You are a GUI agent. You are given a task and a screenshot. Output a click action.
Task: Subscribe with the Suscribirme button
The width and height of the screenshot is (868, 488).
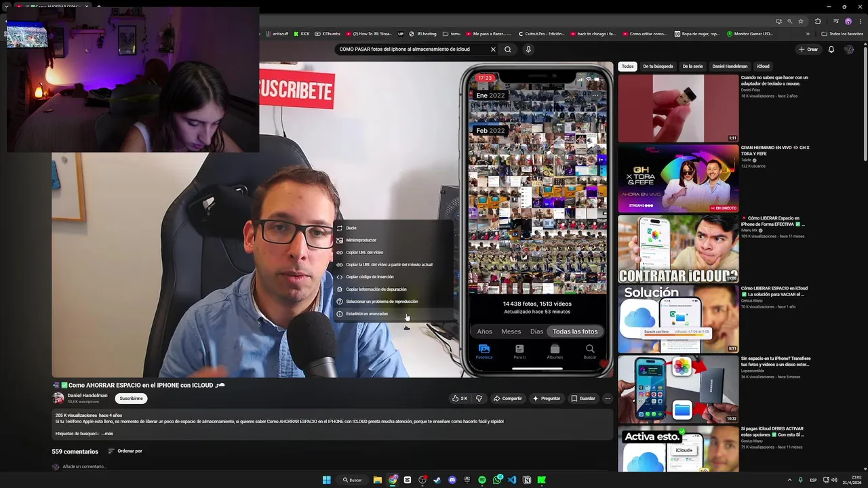point(131,399)
